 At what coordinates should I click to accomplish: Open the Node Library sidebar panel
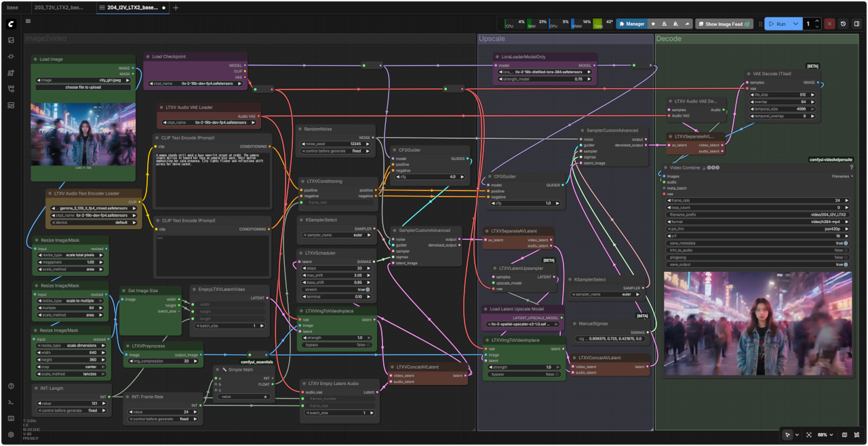pos(11,56)
